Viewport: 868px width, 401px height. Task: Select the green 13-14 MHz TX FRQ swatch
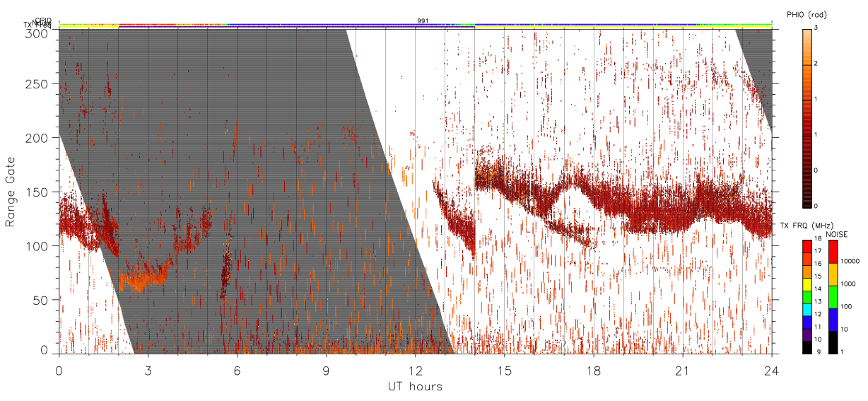807,296
